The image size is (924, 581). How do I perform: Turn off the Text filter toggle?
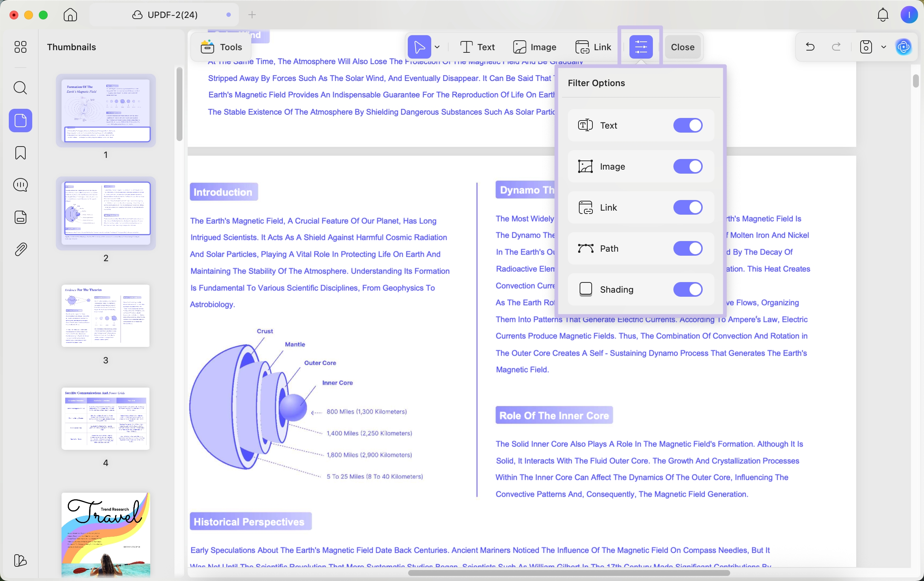687,126
